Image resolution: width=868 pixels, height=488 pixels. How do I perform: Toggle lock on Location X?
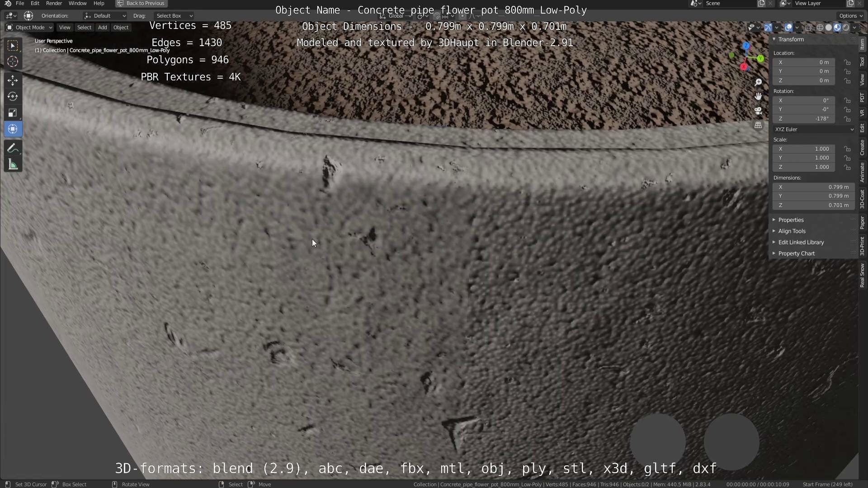pos(847,62)
